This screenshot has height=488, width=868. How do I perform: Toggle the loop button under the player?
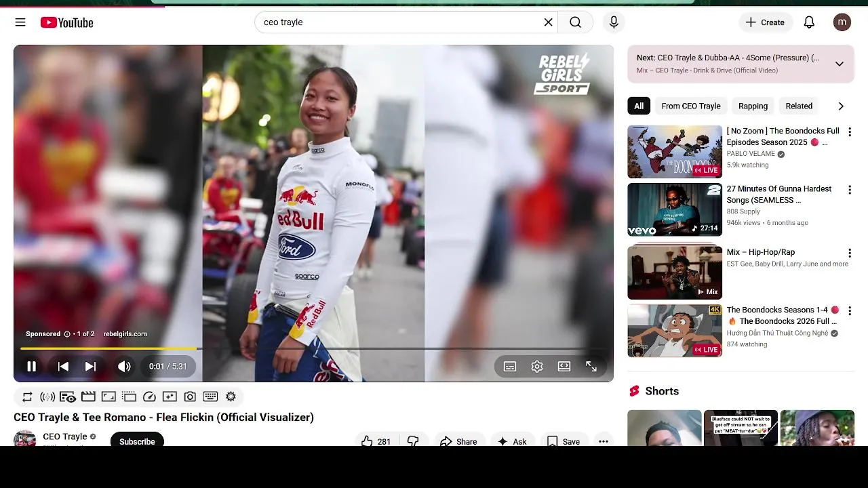click(27, 396)
